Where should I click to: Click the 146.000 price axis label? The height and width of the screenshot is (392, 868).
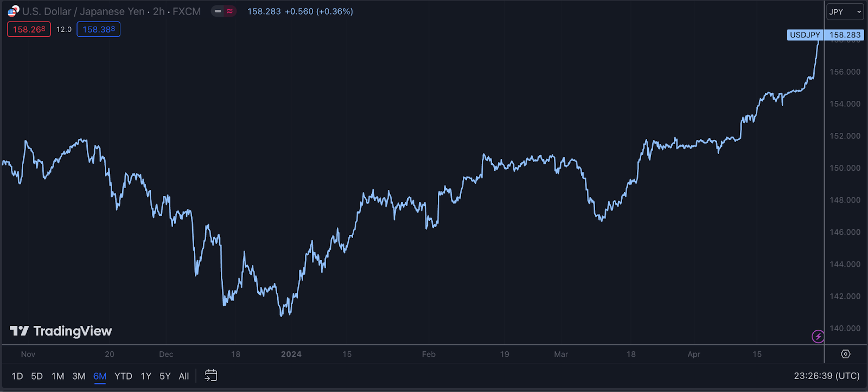coord(845,232)
